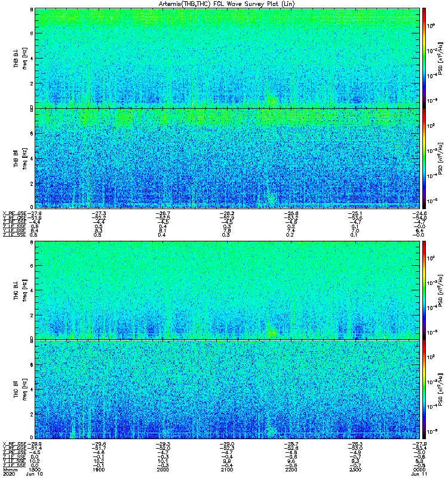
Task: Click the 10^-4 tick on THC B∥ color bar
Action: click(431, 406)
